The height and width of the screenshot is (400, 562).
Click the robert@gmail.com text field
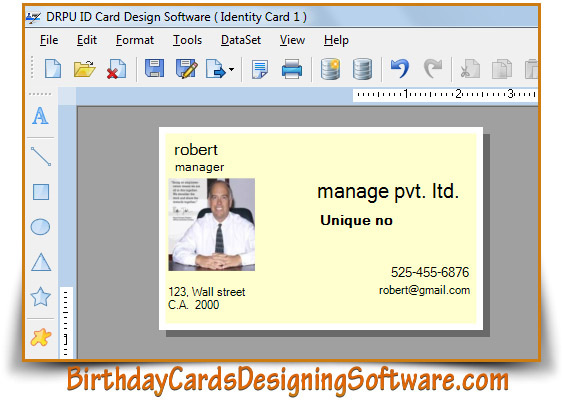click(424, 290)
